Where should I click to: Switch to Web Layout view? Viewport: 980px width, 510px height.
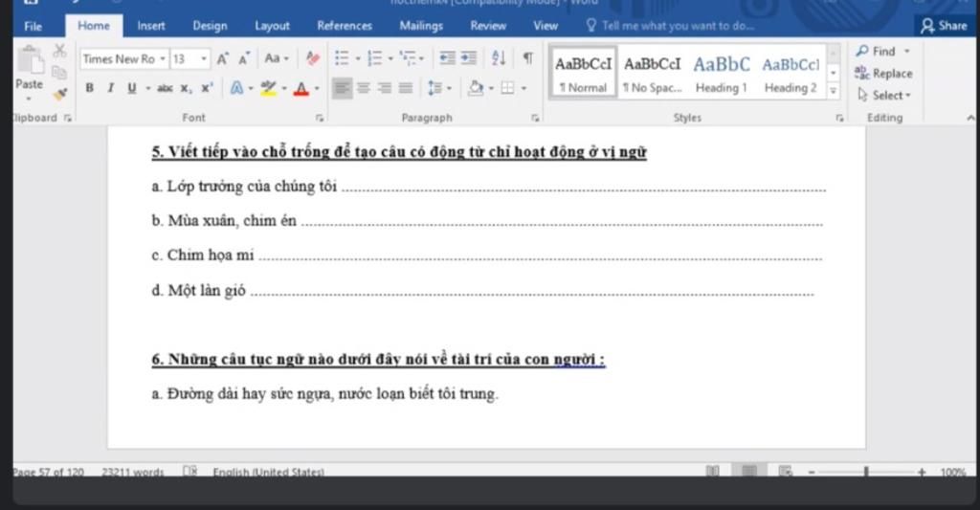tap(786, 471)
